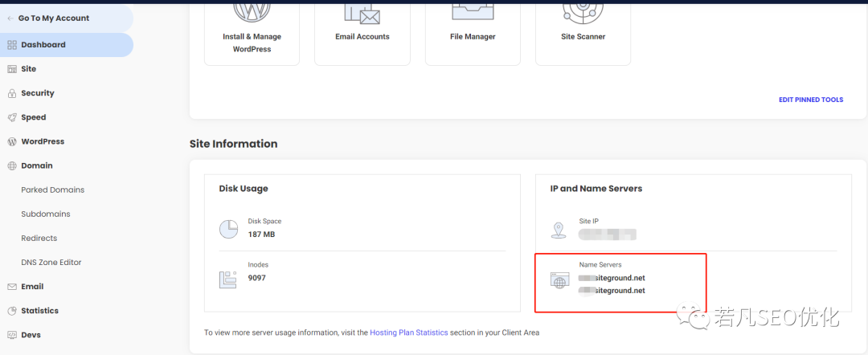Open the File Manager pinned tool
This screenshot has height=355, width=868.
pos(473,33)
